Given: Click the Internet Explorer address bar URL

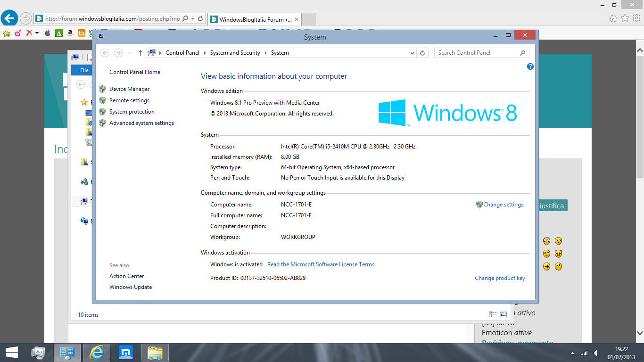Looking at the screenshot, I should pos(112,19).
